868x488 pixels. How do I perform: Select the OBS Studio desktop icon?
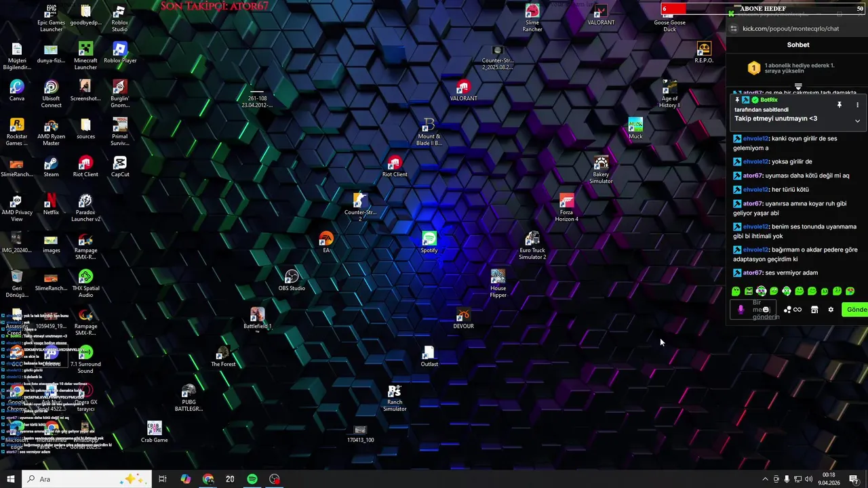[292, 280]
